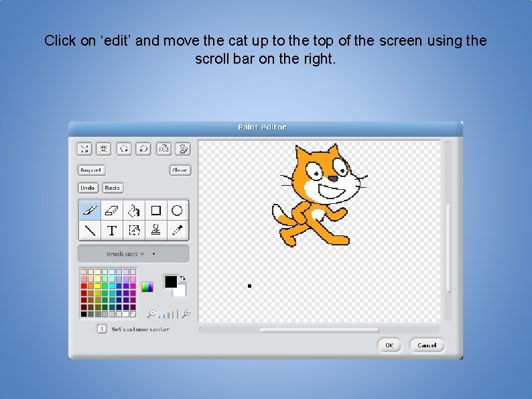Select the eraser tool
This screenshot has height=399, width=532.
pyautogui.click(x=112, y=210)
